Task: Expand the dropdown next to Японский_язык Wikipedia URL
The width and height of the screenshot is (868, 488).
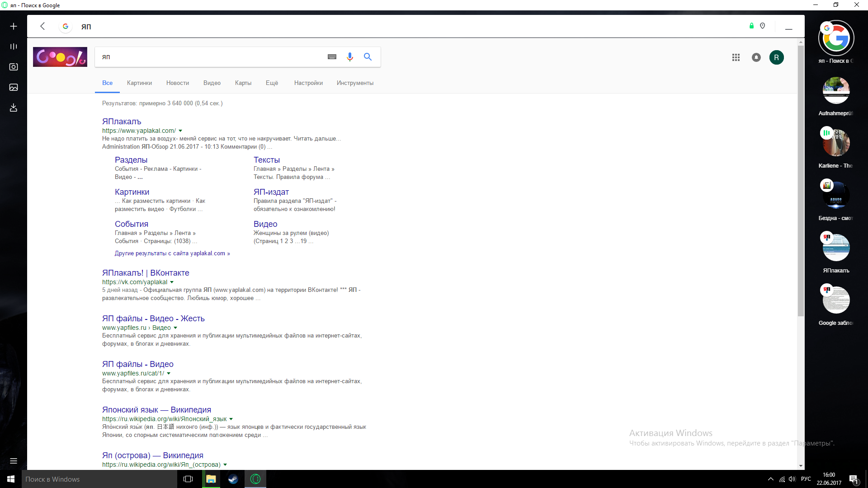Action: coord(231,419)
